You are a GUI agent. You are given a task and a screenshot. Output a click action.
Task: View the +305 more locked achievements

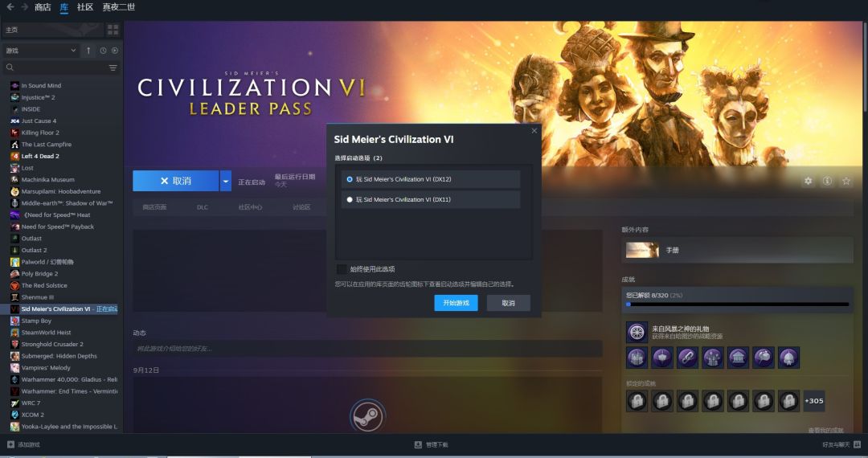pyautogui.click(x=813, y=400)
